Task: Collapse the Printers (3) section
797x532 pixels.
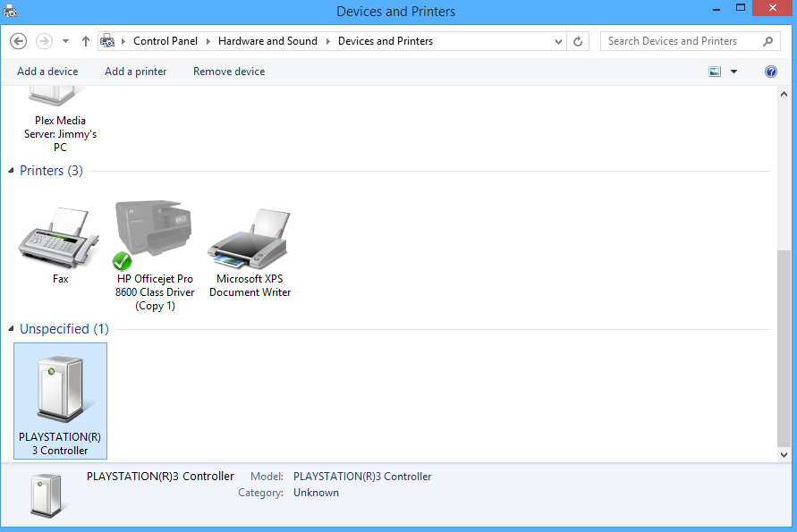Action: (13, 170)
